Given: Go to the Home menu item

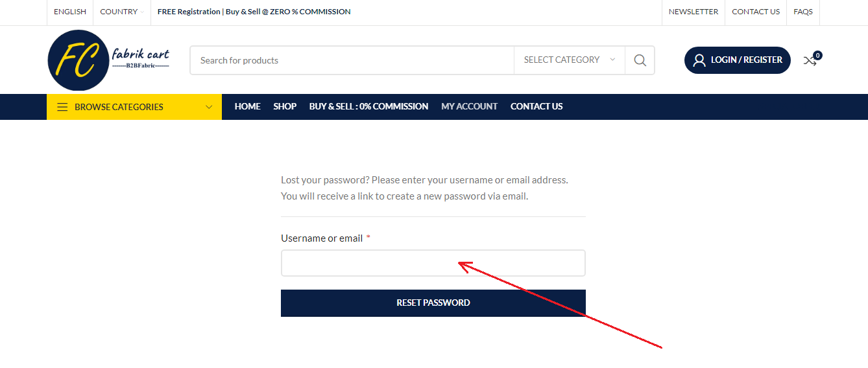Looking at the screenshot, I should pyautogui.click(x=248, y=106).
